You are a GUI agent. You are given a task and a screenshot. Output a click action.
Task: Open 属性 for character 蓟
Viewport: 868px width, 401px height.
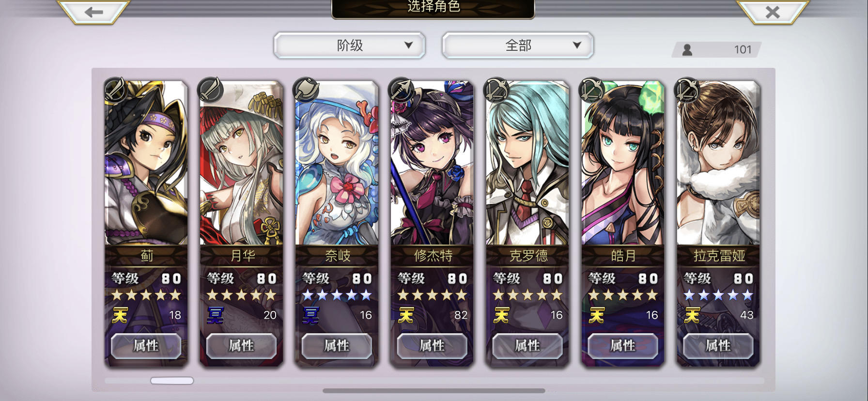pyautogui.click(x=146, y=346)
